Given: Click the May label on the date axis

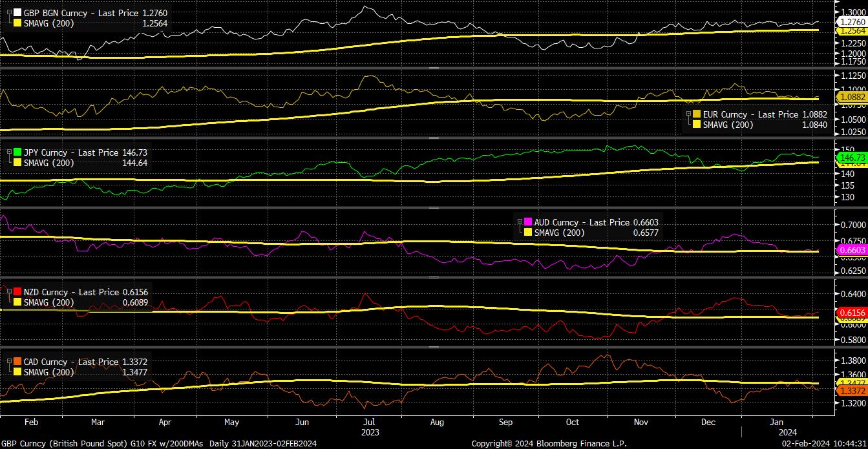Looking at the screenshot, I should [x=231, y=422].
